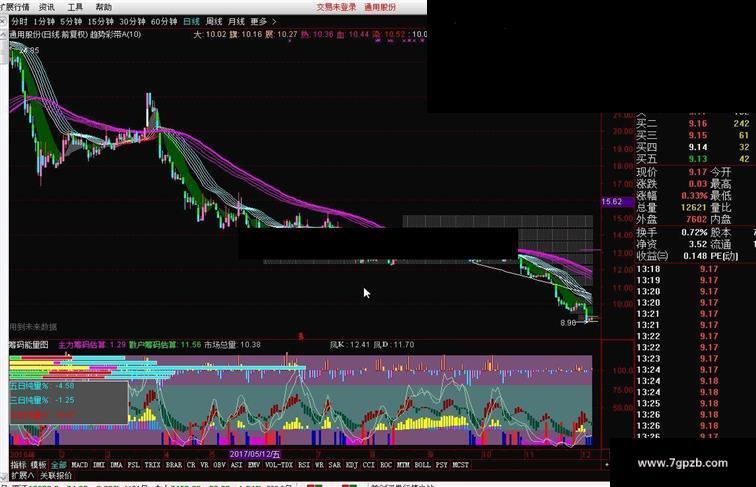
Task: Open the 资讯 menu
Action: [47, 7]
